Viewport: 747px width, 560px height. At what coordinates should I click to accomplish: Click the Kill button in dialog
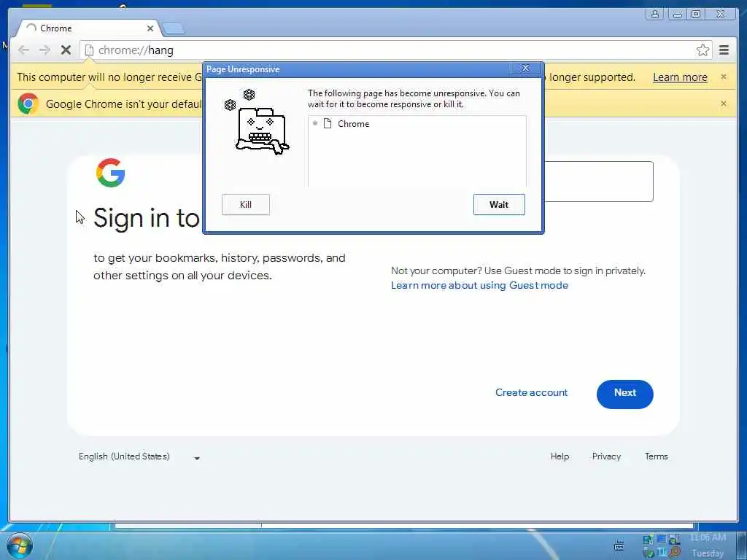pos(245,205)
